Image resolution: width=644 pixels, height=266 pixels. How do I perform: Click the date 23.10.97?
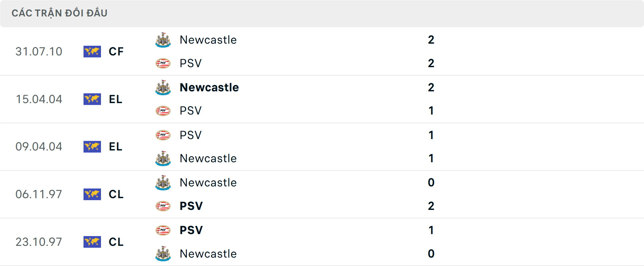39,242
